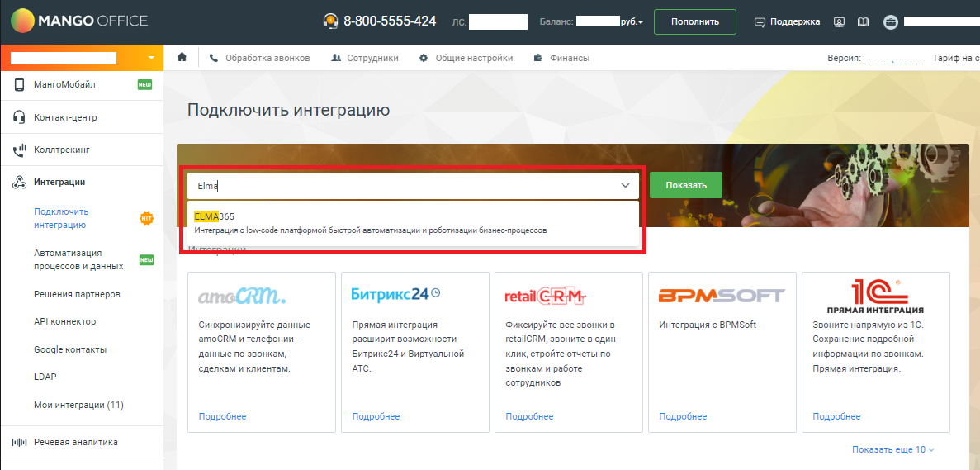Toggle the search field dropdown chevron
Viewport: 980px width, 470px height.
click(625, 186)
